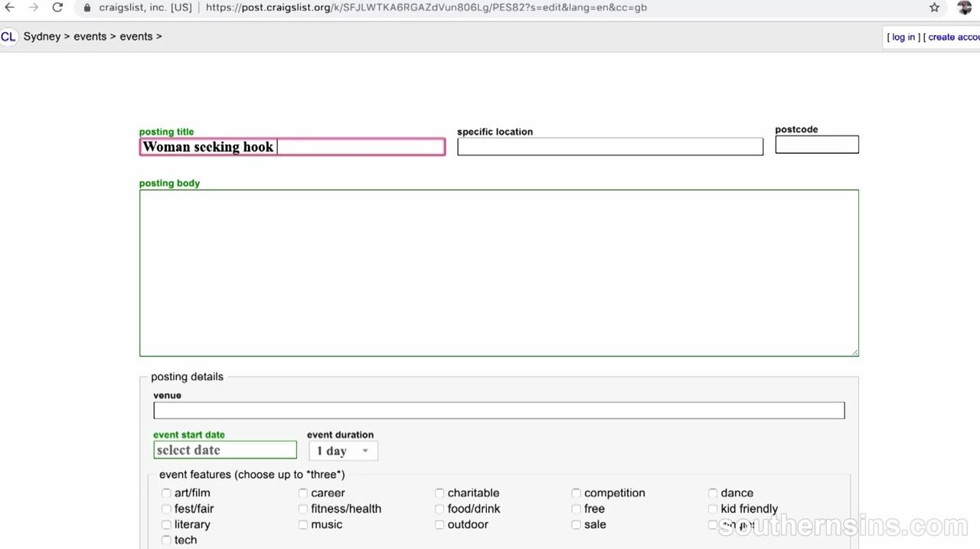Image resolution: width=980 pixels, height=549 pixels.
Task: Enable the food/drink checkbox
Action: 439,509
